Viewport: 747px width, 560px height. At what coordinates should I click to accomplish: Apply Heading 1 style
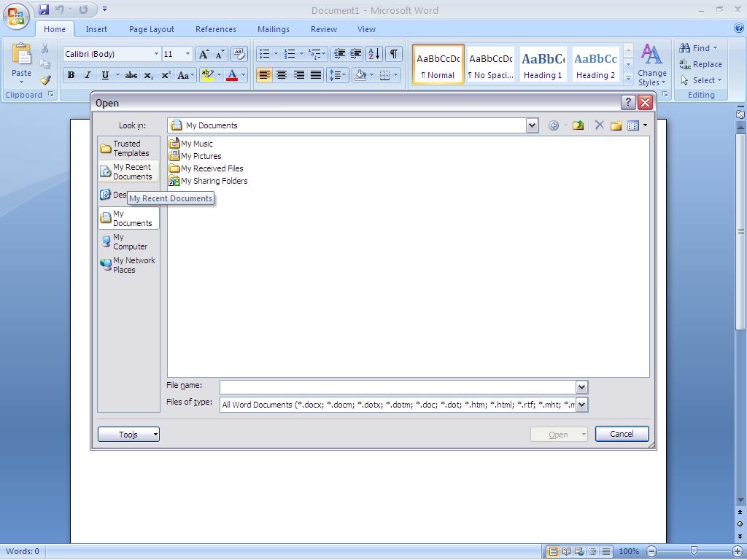pos(543,64)
